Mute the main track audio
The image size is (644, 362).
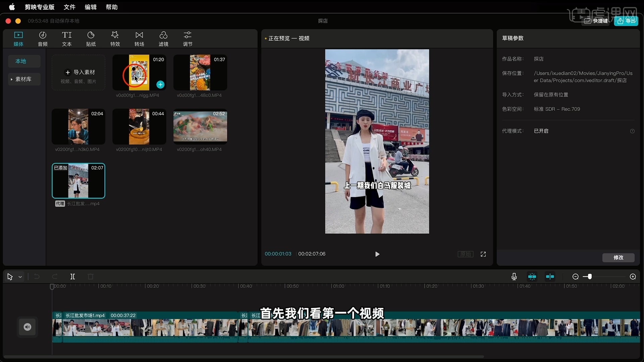tap(27, 327)
